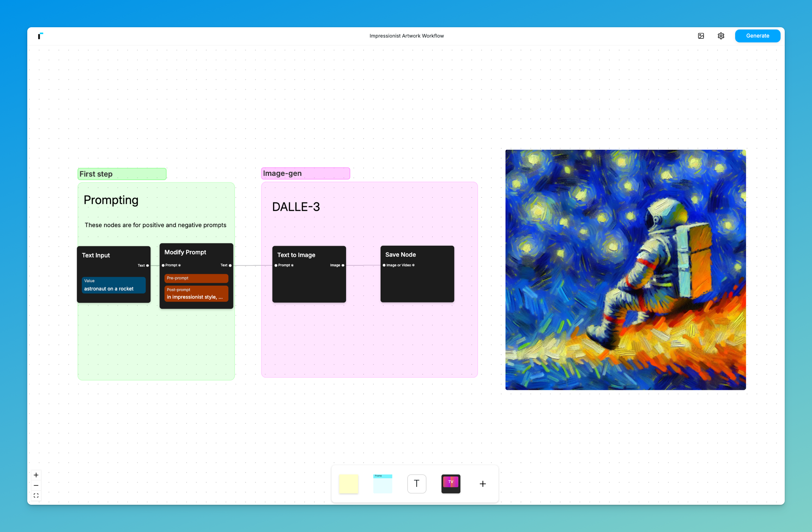Add a yellow sticky note
This screenshot has width=812, height=532.
(348, 484)
